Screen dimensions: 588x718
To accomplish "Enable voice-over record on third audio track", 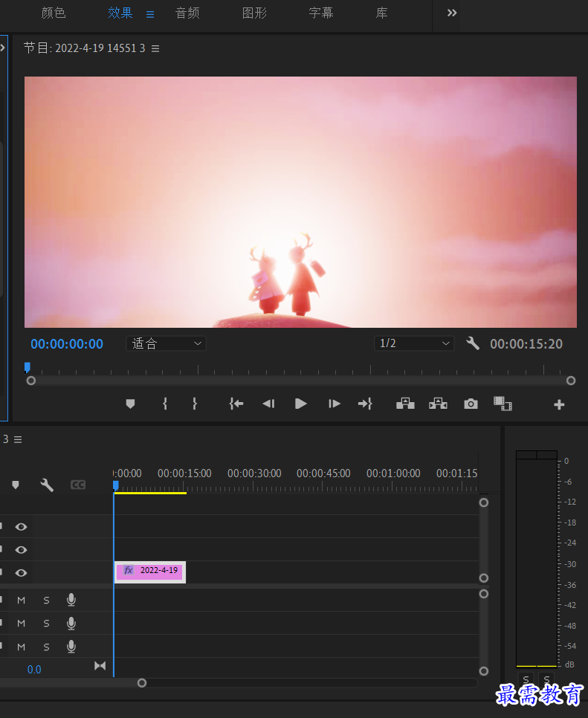I will [x=71, y=647].
